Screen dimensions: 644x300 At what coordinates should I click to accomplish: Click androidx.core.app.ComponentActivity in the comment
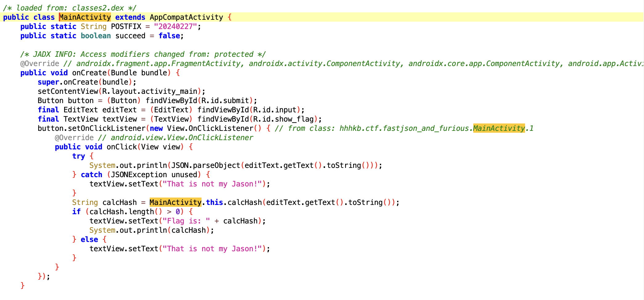coord(484,64)
